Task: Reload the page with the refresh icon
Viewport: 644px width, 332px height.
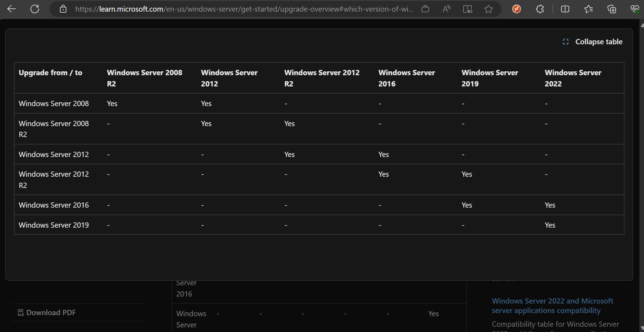Action: (35, 9)
